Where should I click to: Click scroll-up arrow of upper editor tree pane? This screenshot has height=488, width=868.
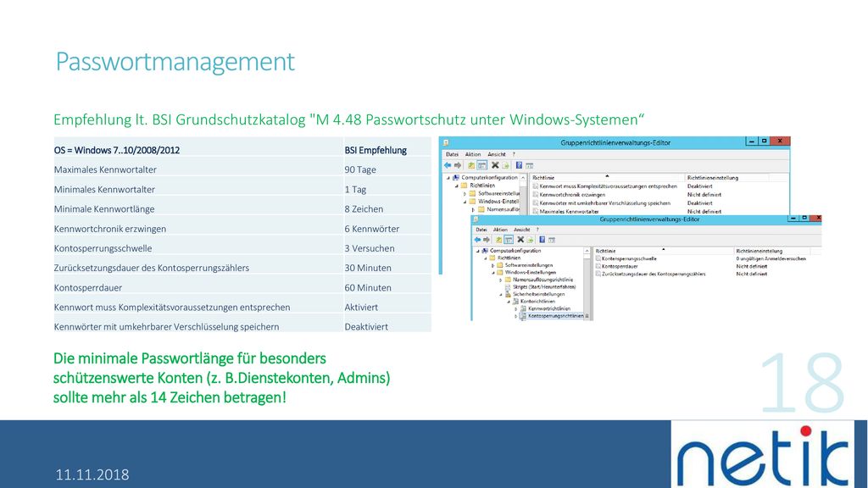pos(523,178)
